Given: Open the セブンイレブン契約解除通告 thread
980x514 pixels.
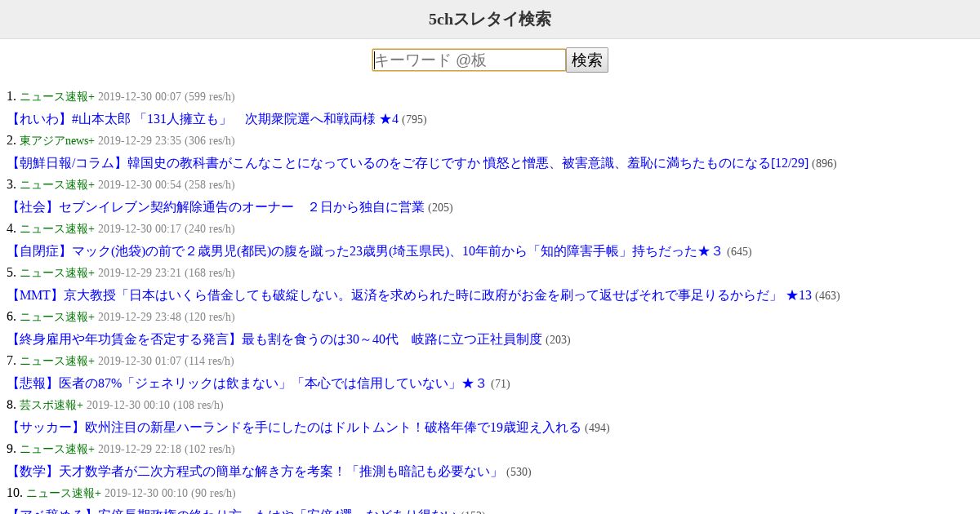Looking at the screenshot, I should click(216, 207).
